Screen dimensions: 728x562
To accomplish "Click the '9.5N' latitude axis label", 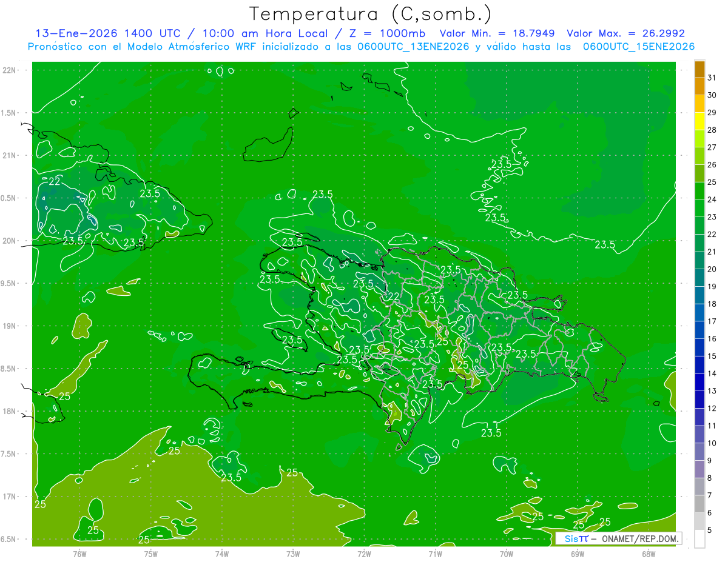I will click(x=9, y=284).
